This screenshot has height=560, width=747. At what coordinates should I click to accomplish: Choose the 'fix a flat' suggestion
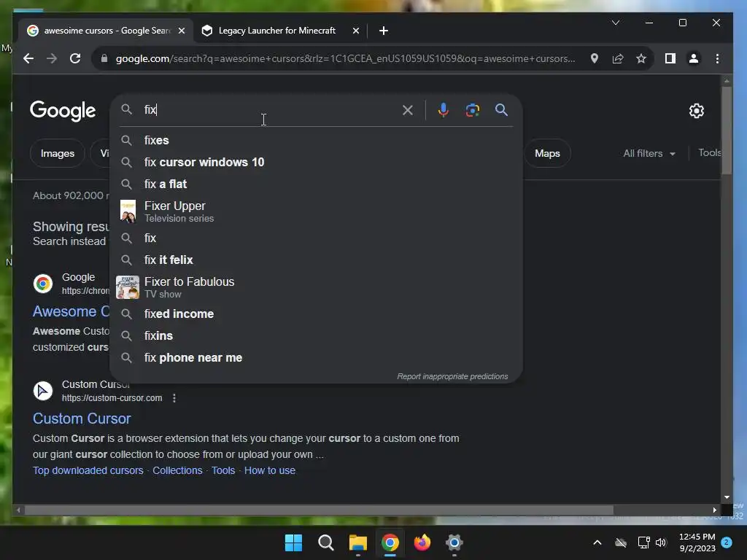pyautogui.click(x=316, y=184)
